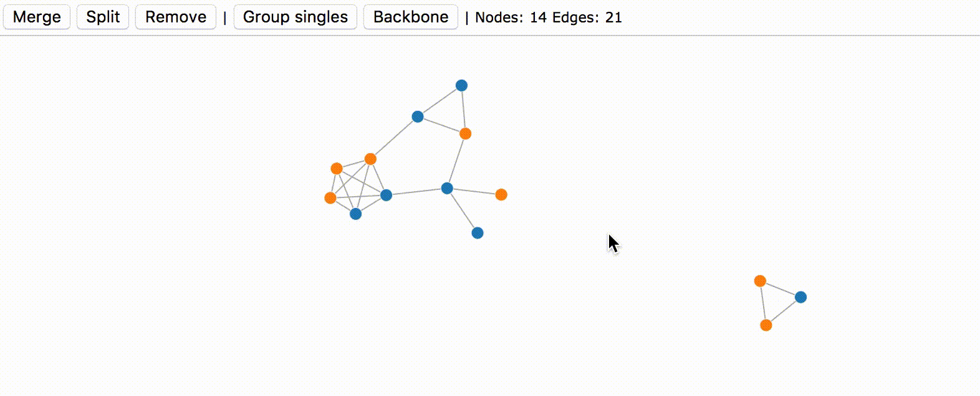Select the upper-left orange node in the dense cluster
Screen dimensions: 980x396
337,168
